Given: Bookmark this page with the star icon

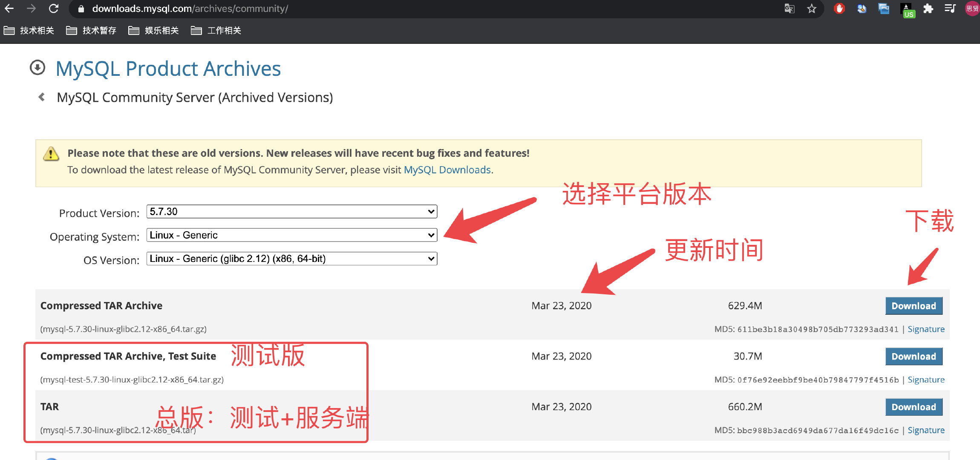Looking at the screenshot, I should tap(812, 9).
